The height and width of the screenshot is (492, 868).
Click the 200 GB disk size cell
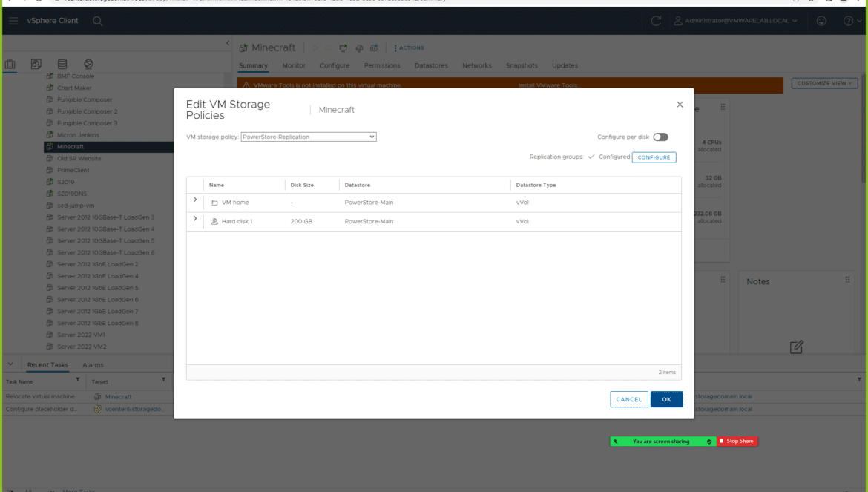(x=301, y=221)
